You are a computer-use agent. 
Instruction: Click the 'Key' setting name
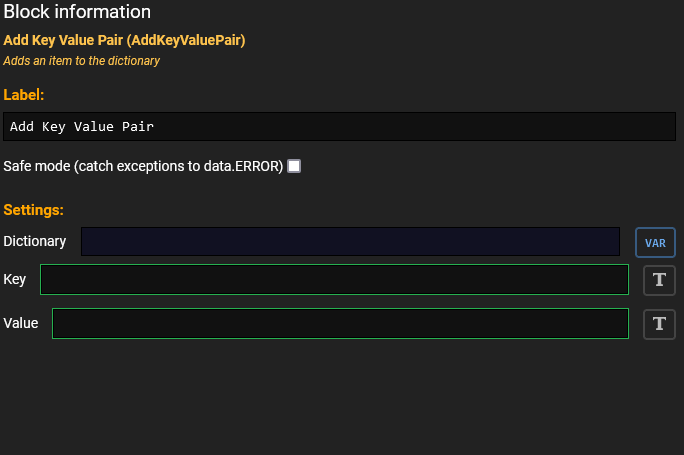15,280
